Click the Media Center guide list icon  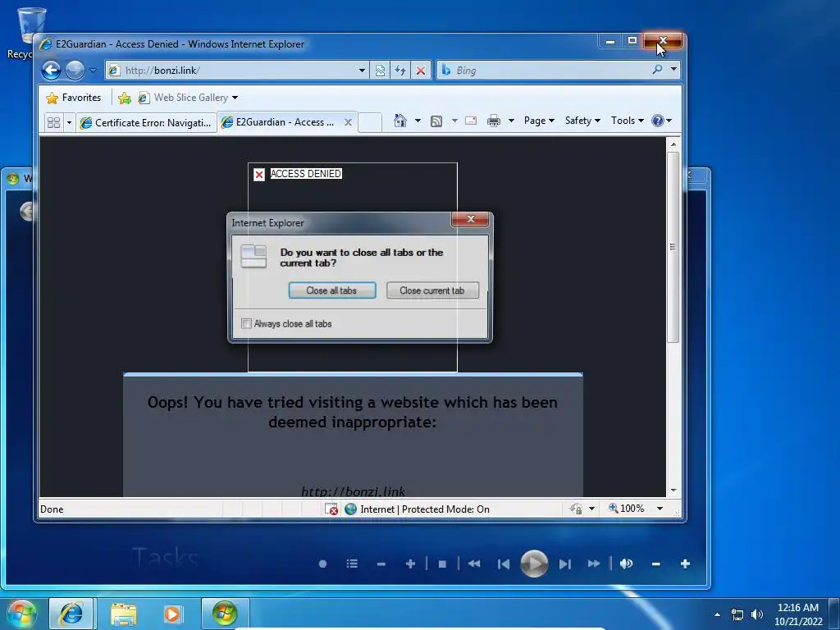(x=352, y=564)
